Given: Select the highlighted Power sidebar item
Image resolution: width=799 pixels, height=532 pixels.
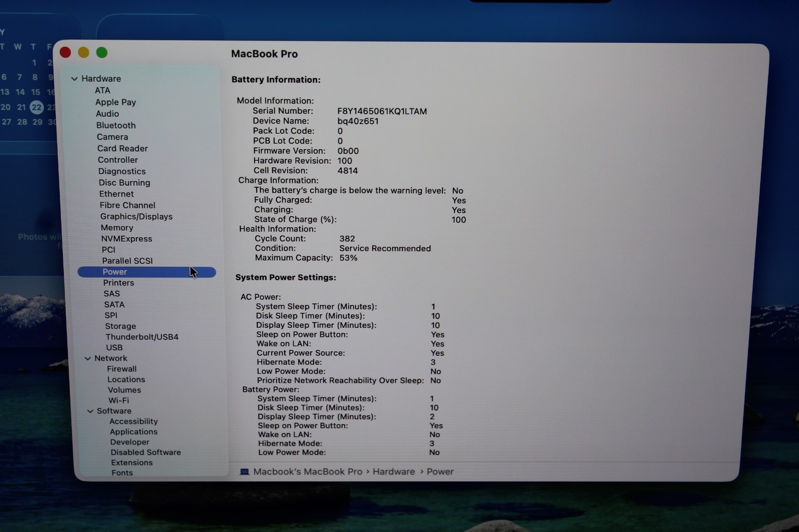Looking at the screenshot, I should (x=147, y=272).
